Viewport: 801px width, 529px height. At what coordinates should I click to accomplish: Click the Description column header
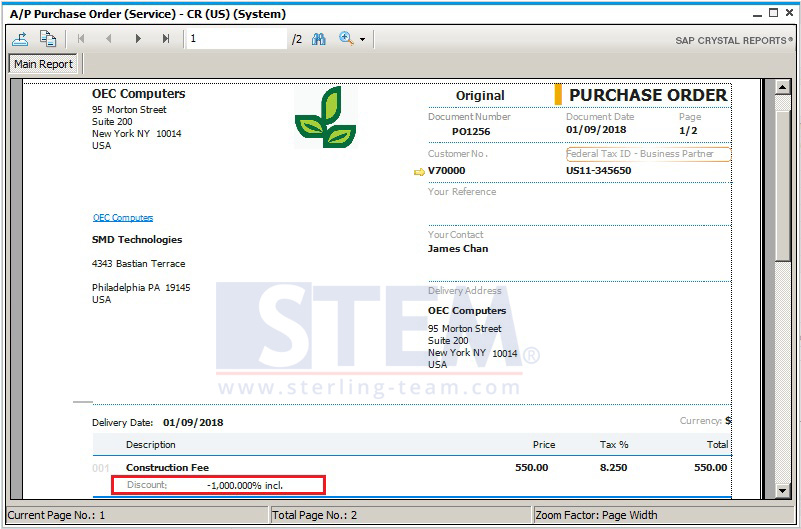pos(151,445)
